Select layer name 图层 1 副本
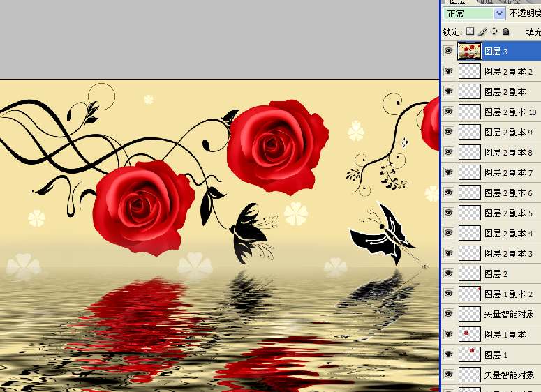 coord(505,334)
